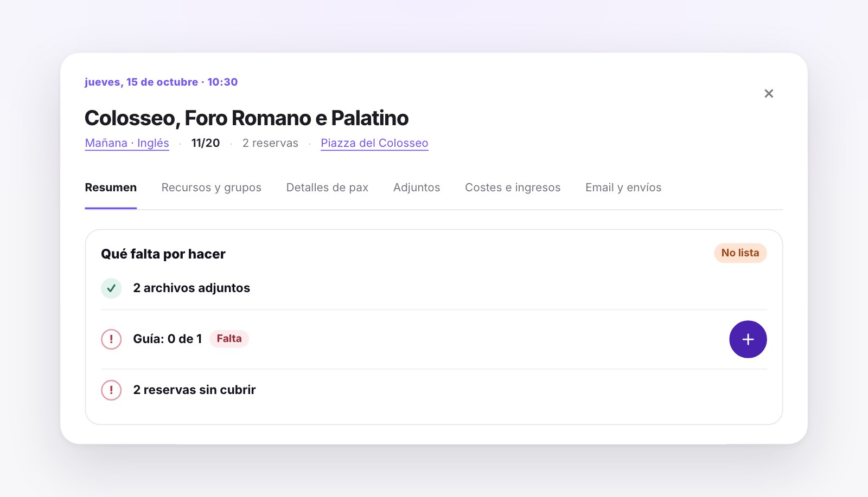868x497 pixels.
Task: Click the 11/20 capacity value
Action: (x=206, y=143)
